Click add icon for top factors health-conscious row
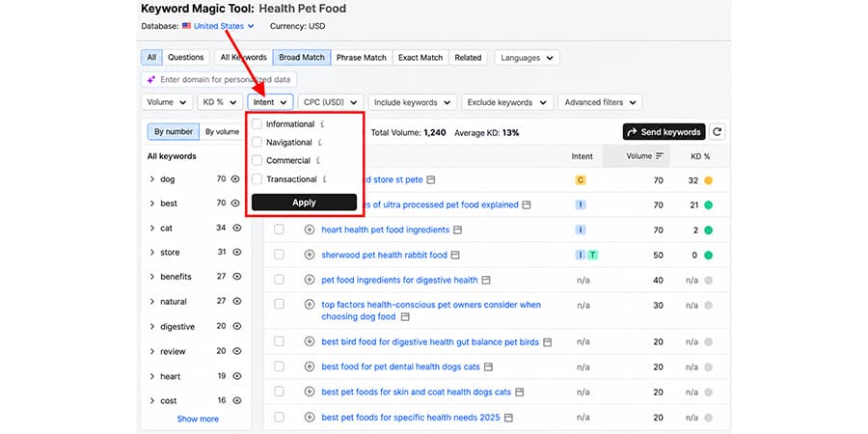The image size is (868, 434). pos(310,304)
